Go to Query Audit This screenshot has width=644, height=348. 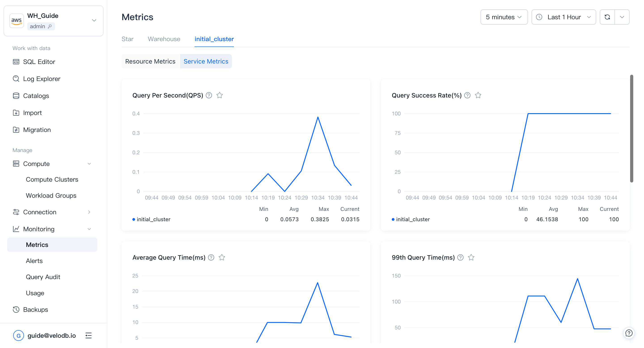coord(43,277)
